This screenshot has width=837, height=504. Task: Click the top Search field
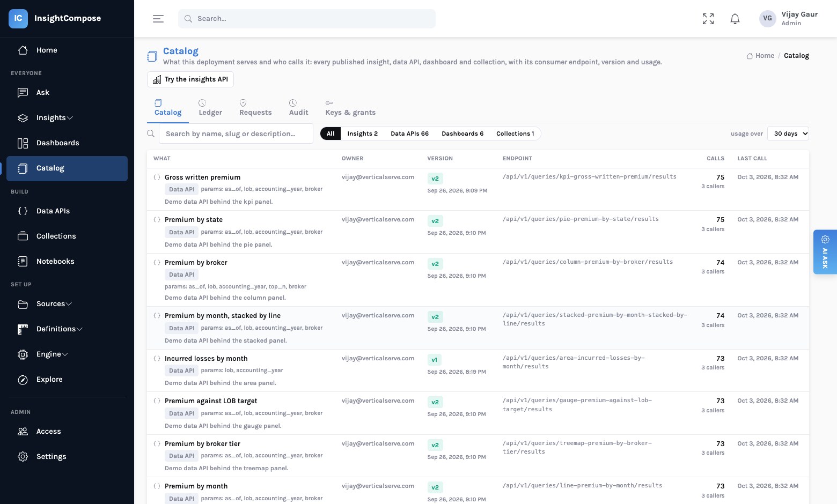[x=307, y=19]
